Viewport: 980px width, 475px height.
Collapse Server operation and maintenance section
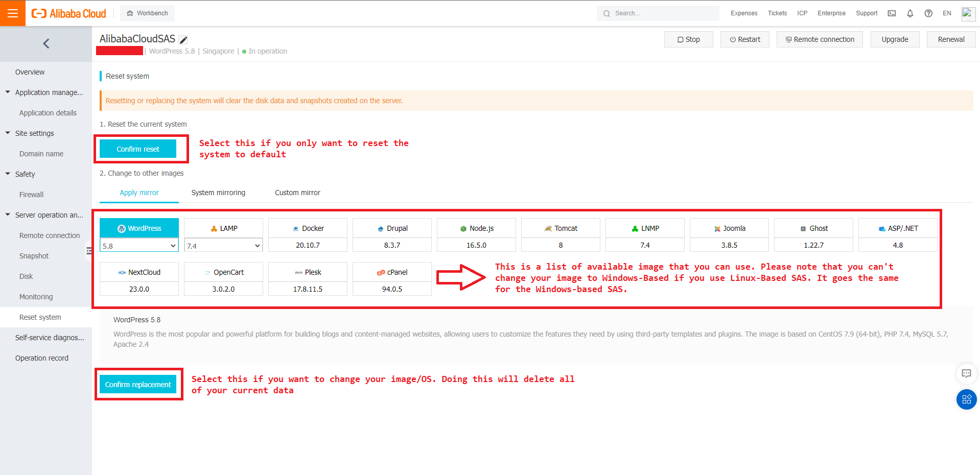point(46,215)
